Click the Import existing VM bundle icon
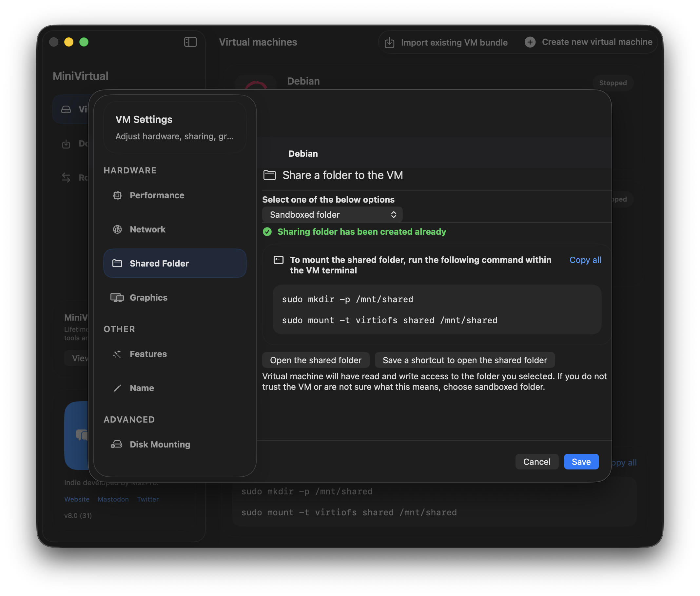Viewport: 700px width, 596px height. tap(389, 43)
